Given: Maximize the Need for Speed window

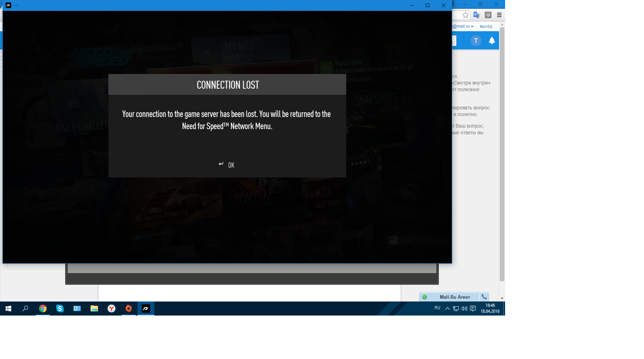Looking at the screenshot, I should pyautogui.click(x=427, y=5).
